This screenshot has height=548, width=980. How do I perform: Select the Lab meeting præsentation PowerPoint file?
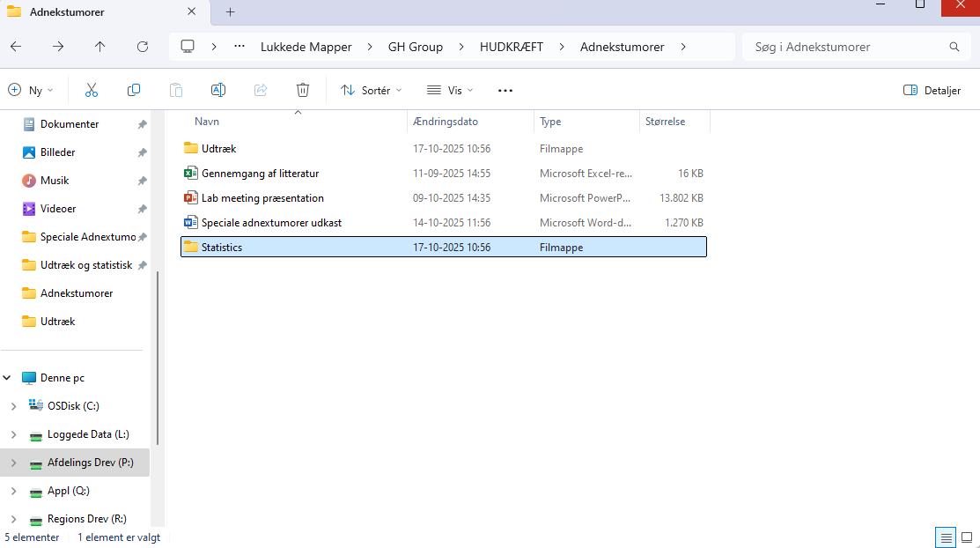pos(262,198)
